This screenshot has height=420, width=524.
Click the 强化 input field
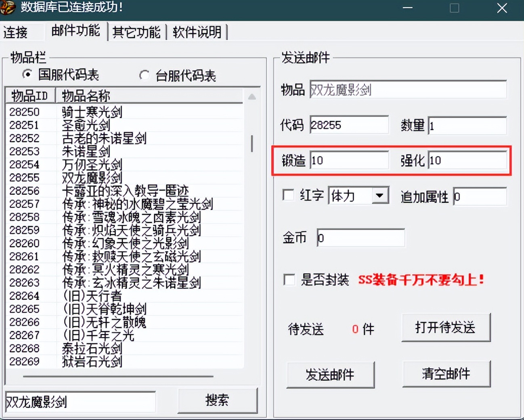[467, 160]
